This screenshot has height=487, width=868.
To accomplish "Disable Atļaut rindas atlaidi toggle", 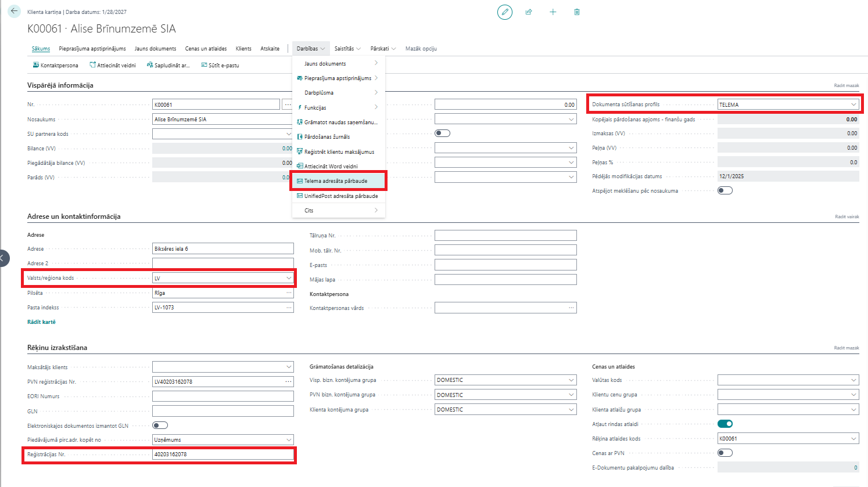I will [x=724, y=424].
